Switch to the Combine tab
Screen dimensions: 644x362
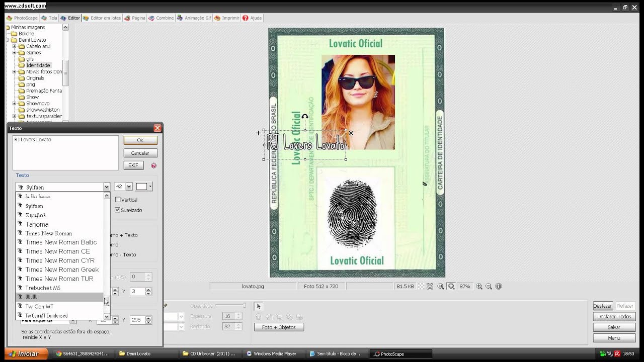click(x=161, y=18)
